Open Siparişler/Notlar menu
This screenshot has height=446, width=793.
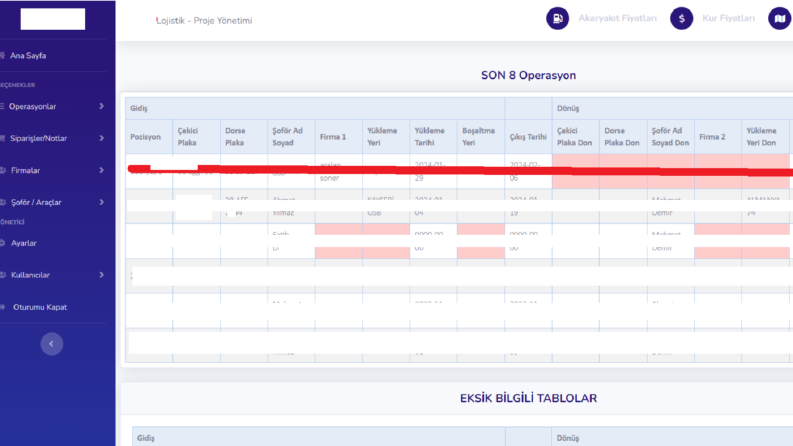point(38,139)
